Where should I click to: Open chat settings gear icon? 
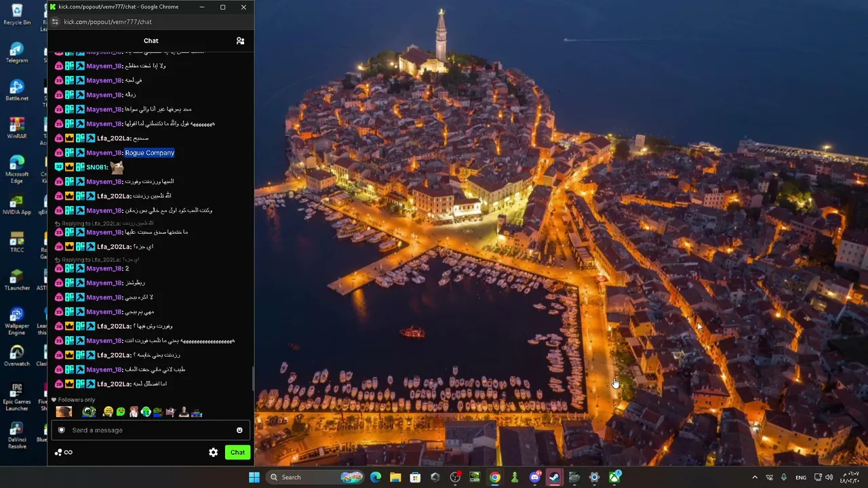click(x=214, y=452)
